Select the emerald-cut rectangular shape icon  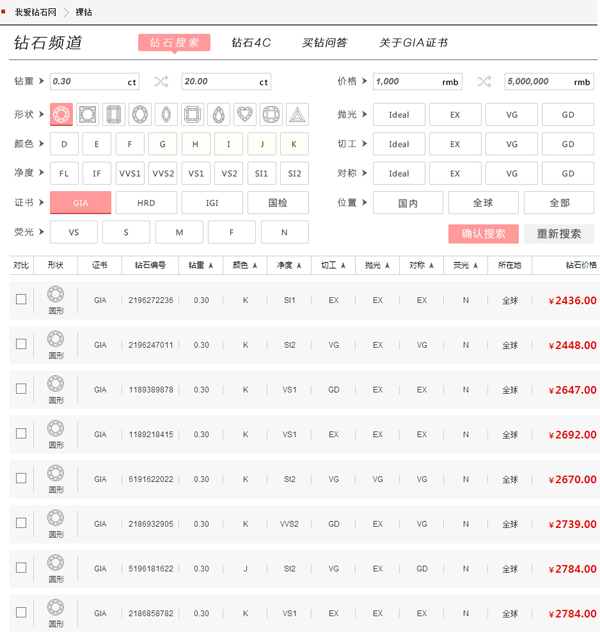pos(114,114)
